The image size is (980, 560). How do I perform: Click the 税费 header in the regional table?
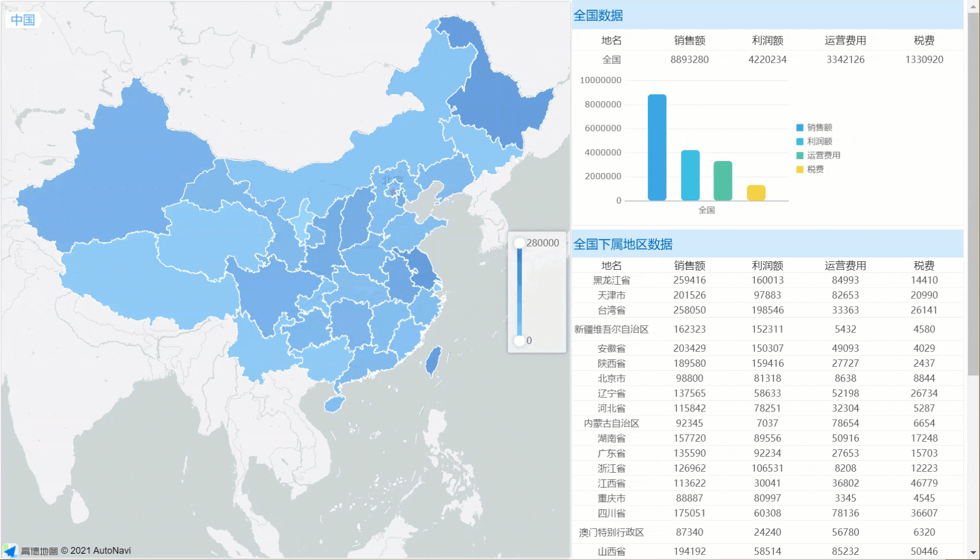pos(924,266)
